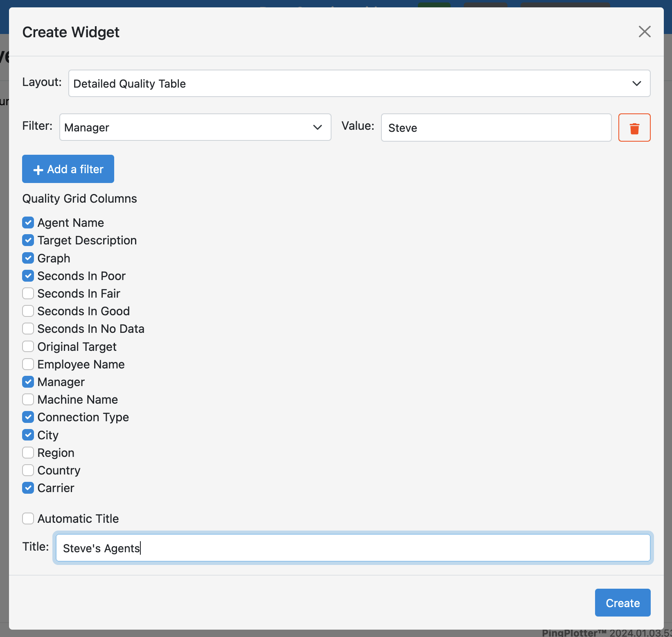Click the Create button
The image size is (672, 637).
pos(622,602)
